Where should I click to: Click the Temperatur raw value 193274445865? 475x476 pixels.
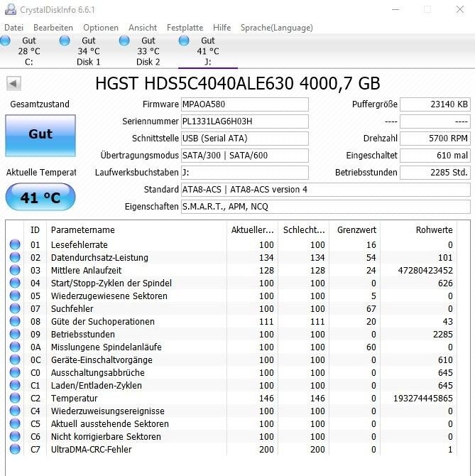click(x=423, y=398)
